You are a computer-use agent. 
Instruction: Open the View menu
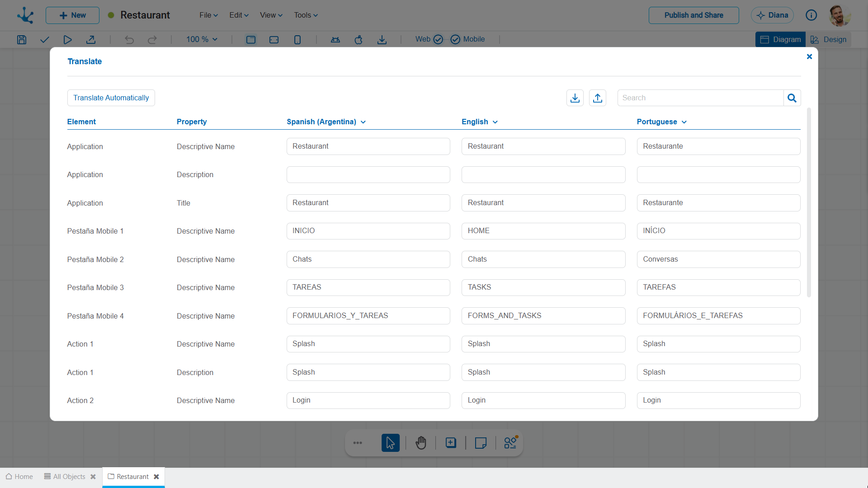tap(271, 15)
